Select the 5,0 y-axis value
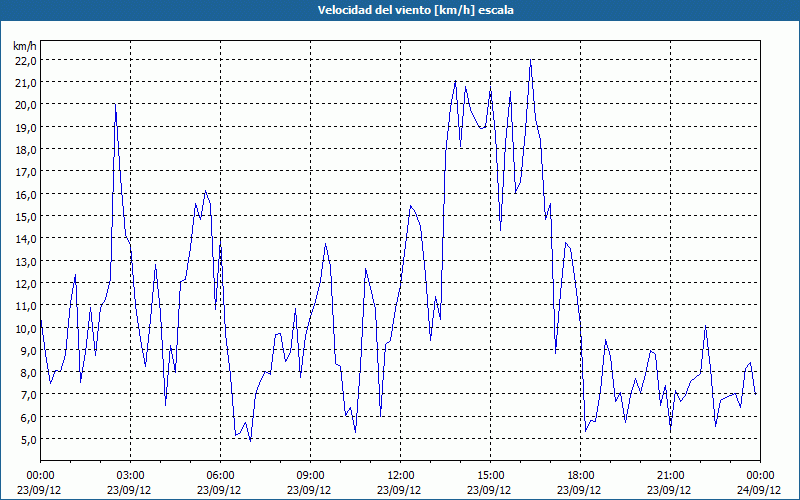Image resolution: width=800 pixels, height=500 pixels. 28,440
